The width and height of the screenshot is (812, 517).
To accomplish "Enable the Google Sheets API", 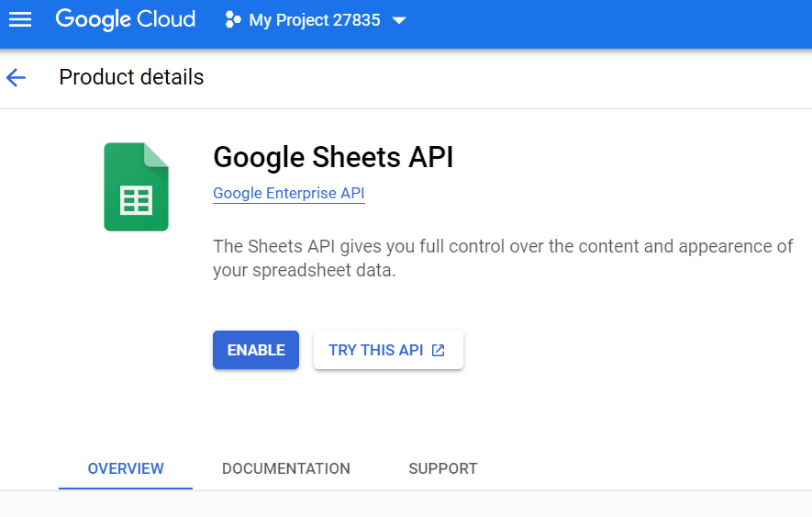I will pos(256,350).
